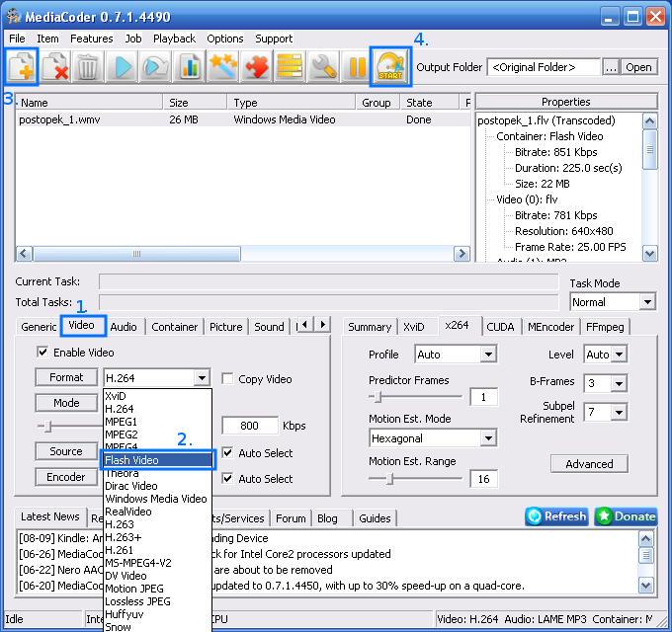Open the Features menu
The width and height of the screenshot is (672, 632).
[92, 39]
